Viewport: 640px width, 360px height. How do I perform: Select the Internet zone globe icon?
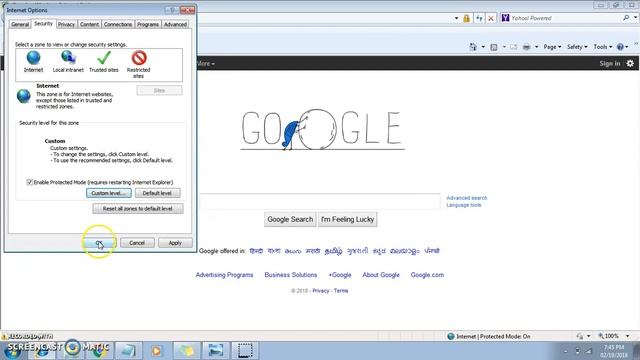tap(33, 58)
